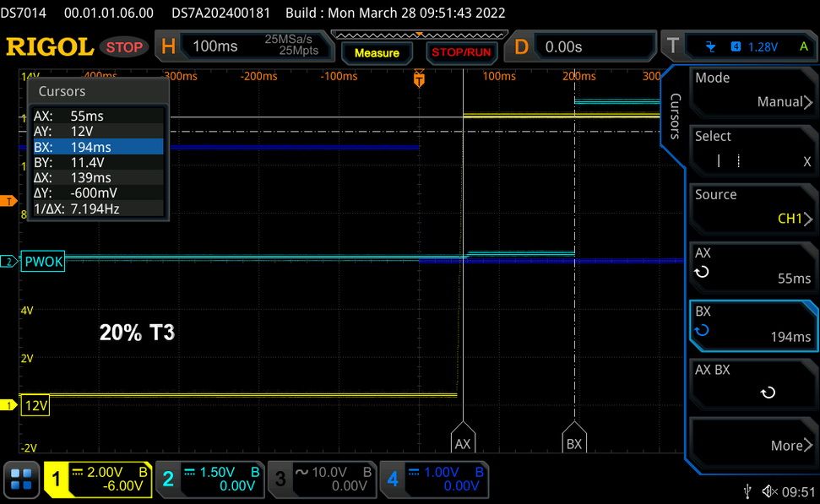Viewport: 820px width, 504px height.
Task: Open the delay D icon
Action: pos(521,47)
